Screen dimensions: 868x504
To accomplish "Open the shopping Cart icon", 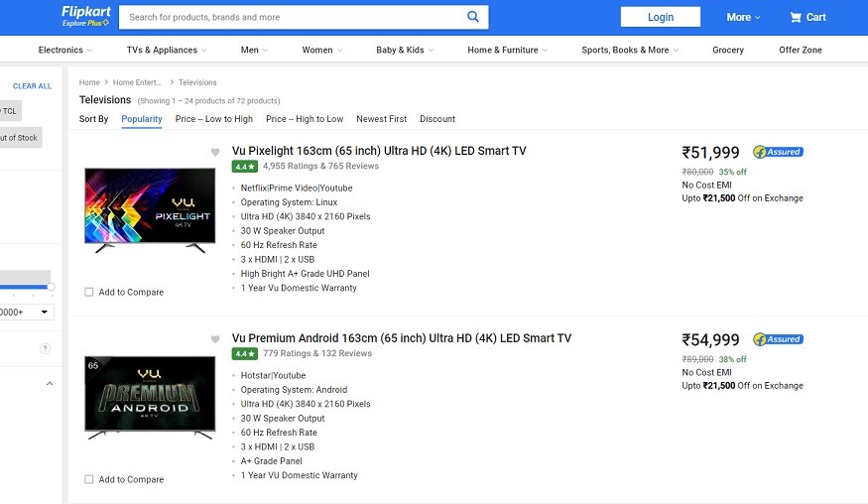I will pos(796,17).
